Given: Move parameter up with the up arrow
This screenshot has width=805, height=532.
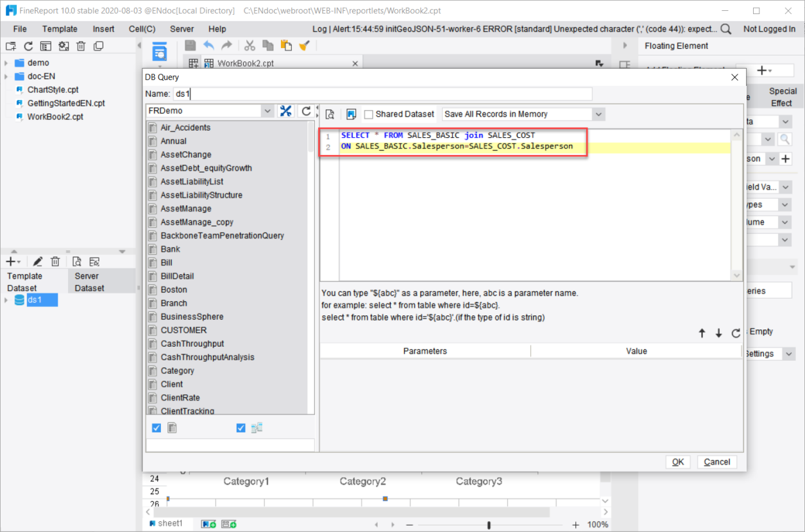Looking at the screenshot, I should coord(702,333).
